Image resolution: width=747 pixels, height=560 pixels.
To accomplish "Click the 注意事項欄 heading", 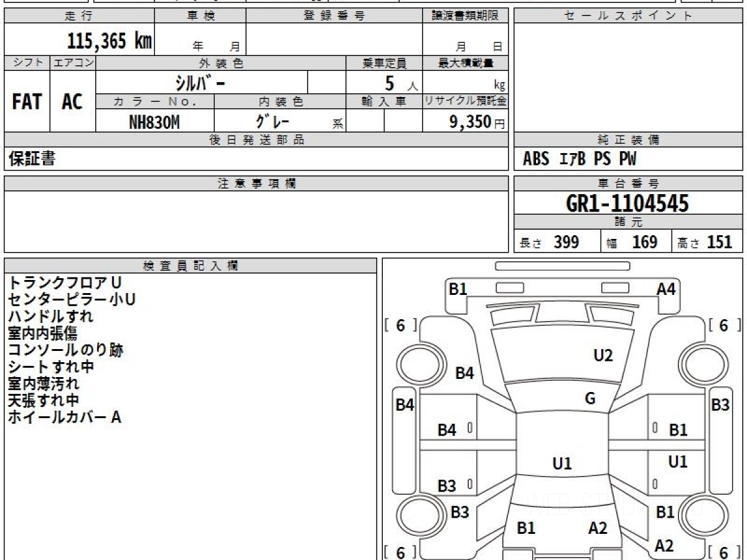I will (256, 184).
